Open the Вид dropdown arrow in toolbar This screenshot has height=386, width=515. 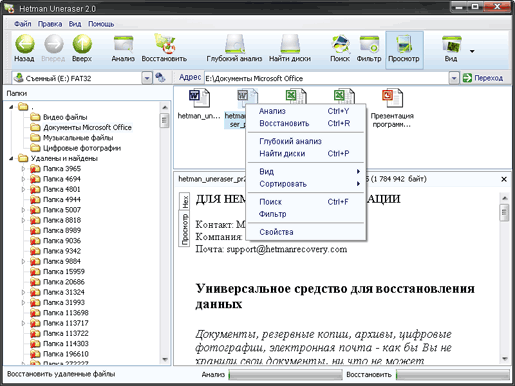pyautogui.click(x=472, y=51)
